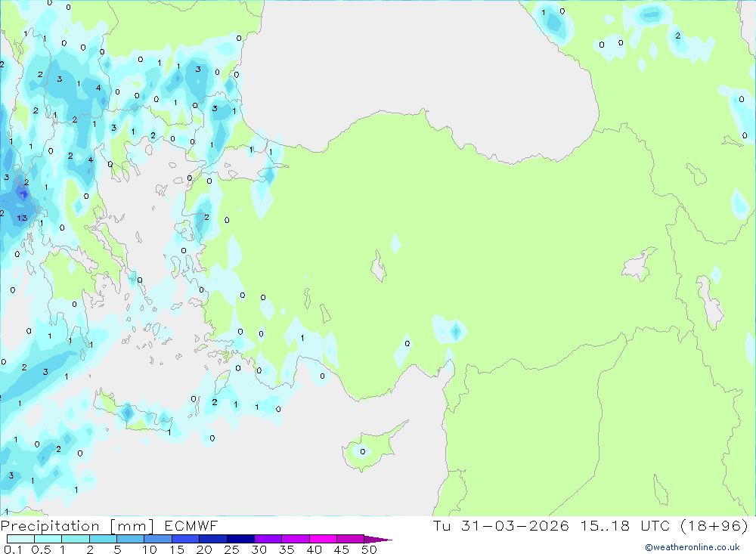Choose the 25–30 mm navy legend swatch
Image resolution: width=756 pixels, height=554 pixels.
click(x=240, y=539)
